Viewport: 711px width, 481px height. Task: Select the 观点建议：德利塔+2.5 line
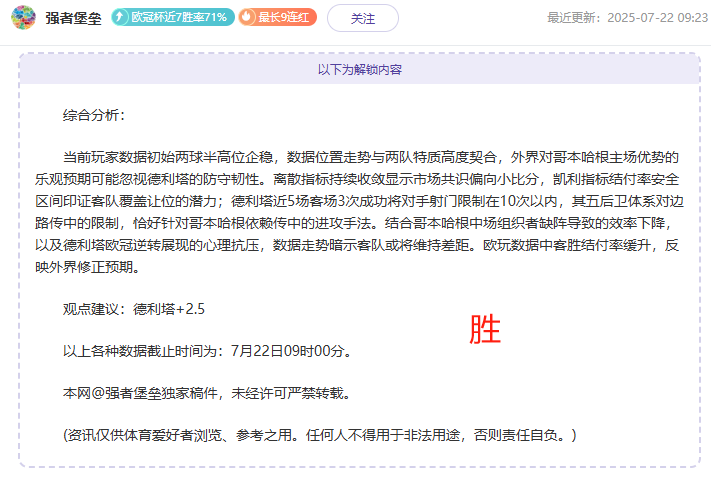(134, 309)
